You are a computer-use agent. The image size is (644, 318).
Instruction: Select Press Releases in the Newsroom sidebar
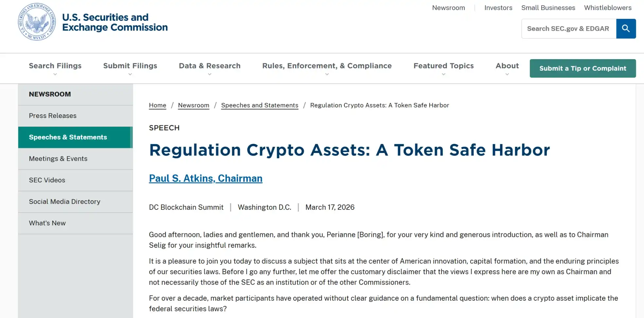pos(53,115)
